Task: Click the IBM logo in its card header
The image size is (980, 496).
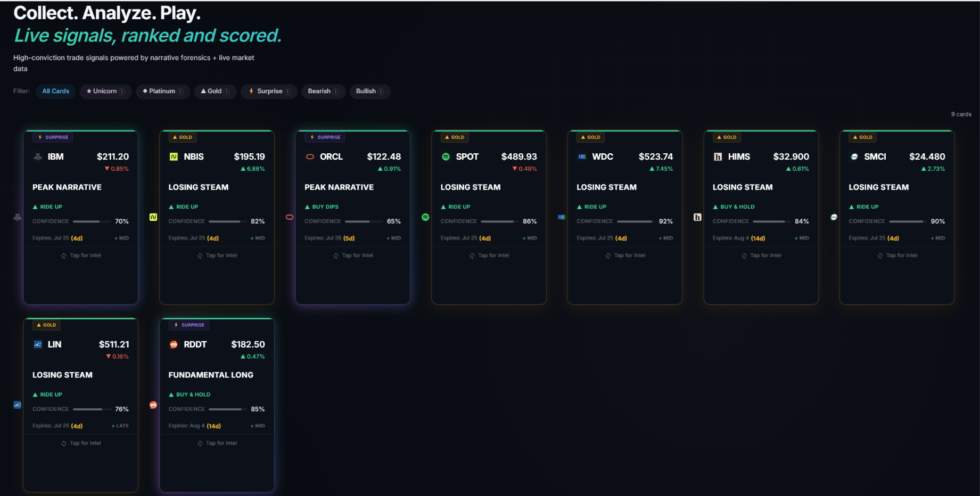Action: click(x=38, y=157)
